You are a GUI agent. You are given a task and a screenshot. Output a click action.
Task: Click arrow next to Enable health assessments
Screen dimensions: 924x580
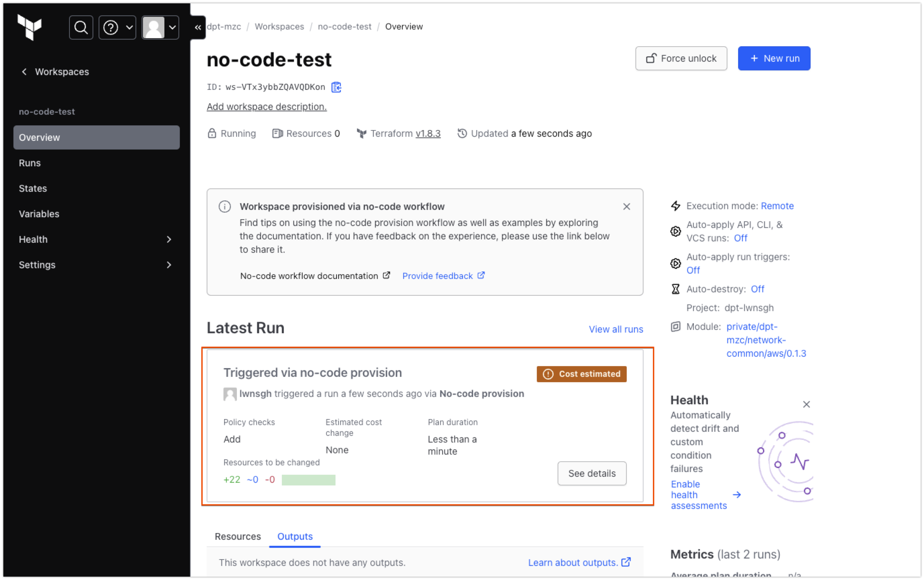tap(737, 495)
